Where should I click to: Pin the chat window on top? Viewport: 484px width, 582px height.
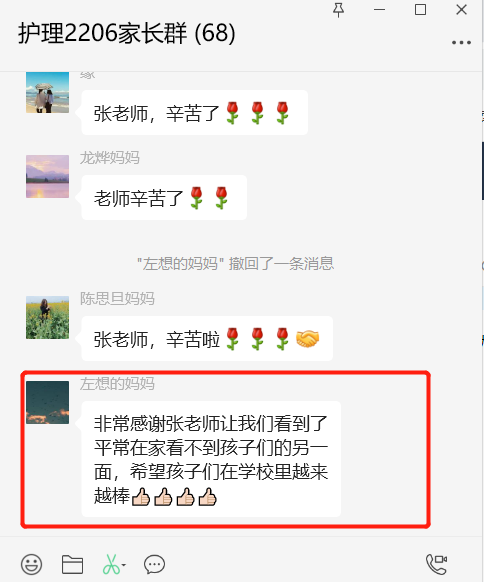[338, 10]
